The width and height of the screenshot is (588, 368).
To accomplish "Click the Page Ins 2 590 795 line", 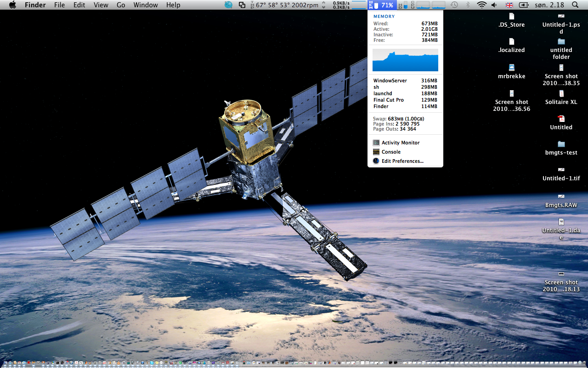I will coord(396,124).
